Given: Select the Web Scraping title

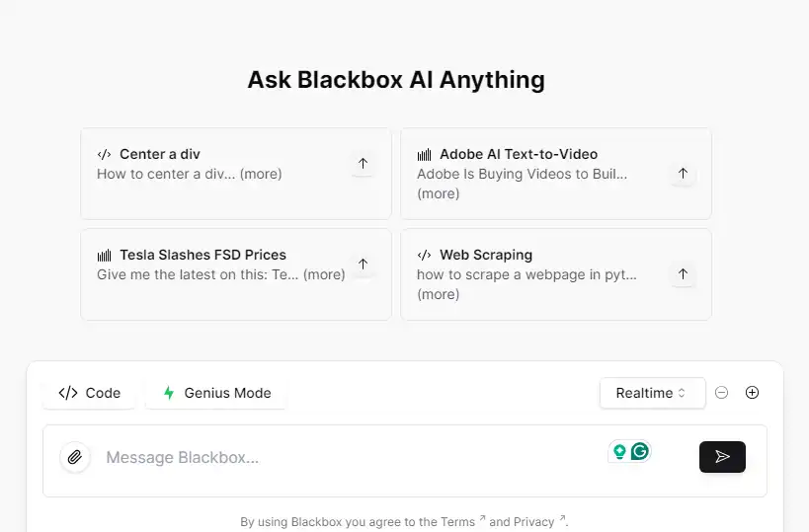Looking at the screenshot, I should (x=486, y=255).
